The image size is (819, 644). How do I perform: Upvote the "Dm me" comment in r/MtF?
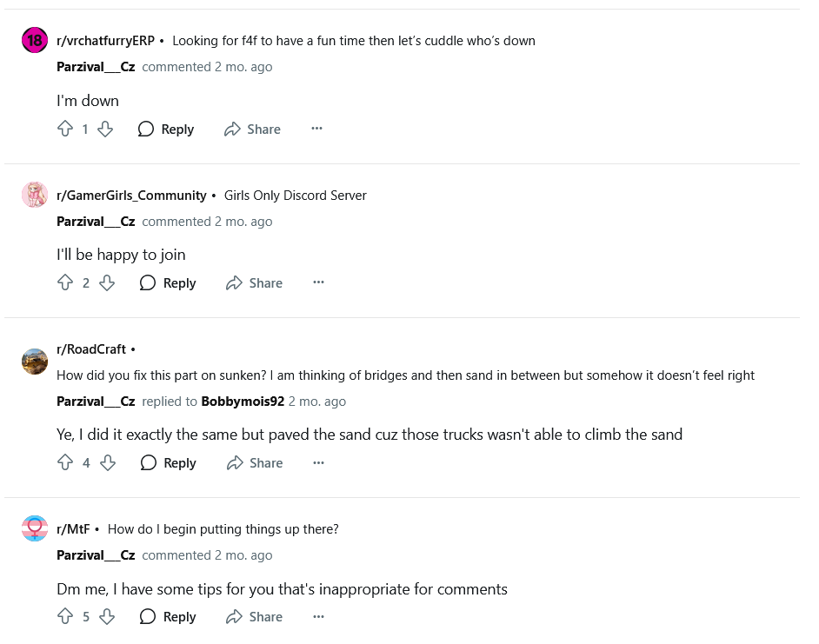tap(64, 616)
